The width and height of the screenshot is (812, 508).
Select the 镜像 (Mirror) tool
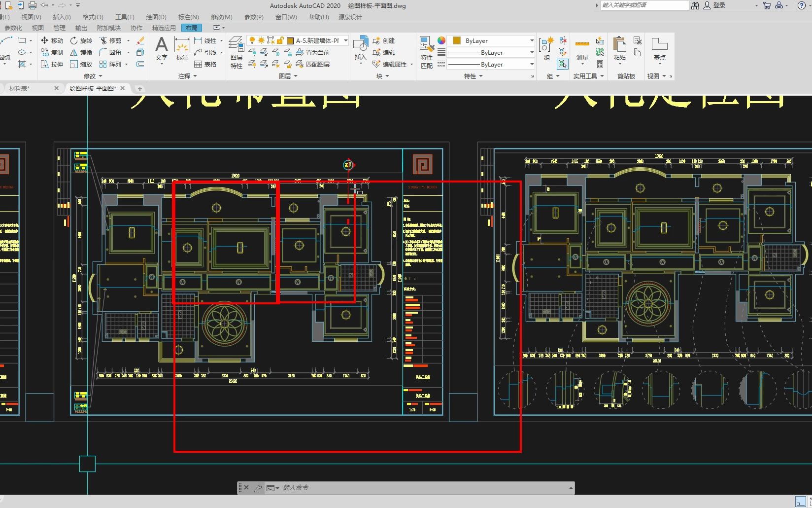point(81,52)
